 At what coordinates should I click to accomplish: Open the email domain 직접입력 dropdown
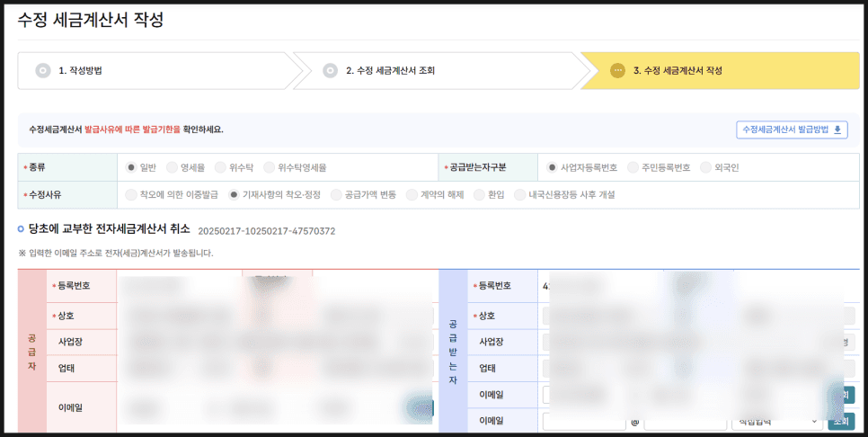pos(776,422)
